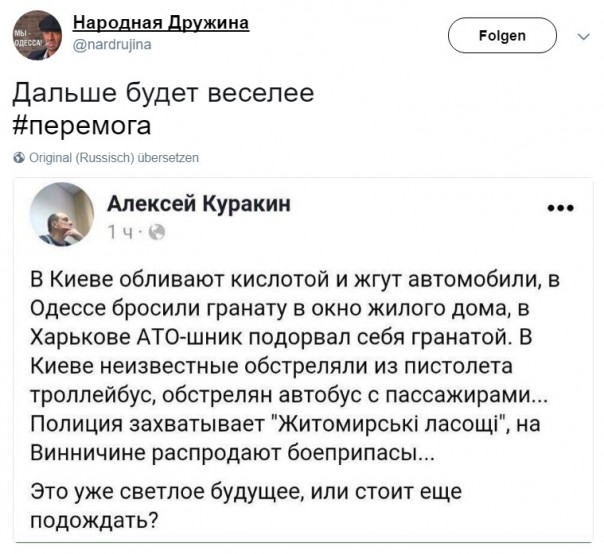Image resolution: width=604 pixels, height=554 pixels.
Task: Click the Народная Дружина display name
Action: click(x=162, y=24)
